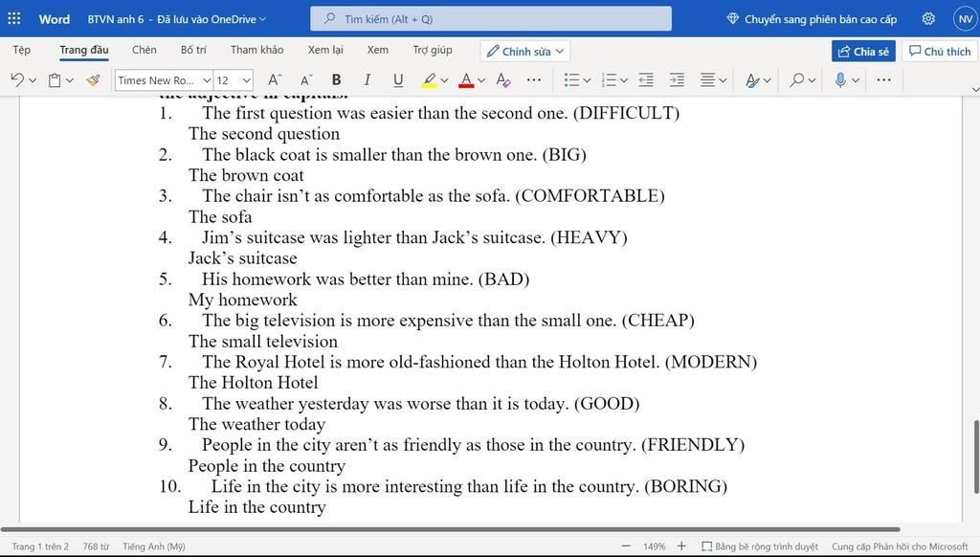Click Cung cấp Phản hồi cho Microsoft

pos(900,546)
